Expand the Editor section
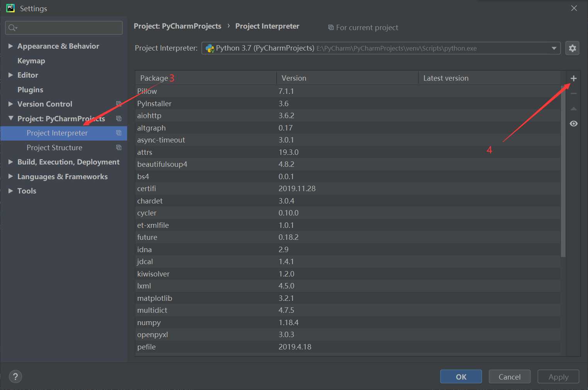 11,75
